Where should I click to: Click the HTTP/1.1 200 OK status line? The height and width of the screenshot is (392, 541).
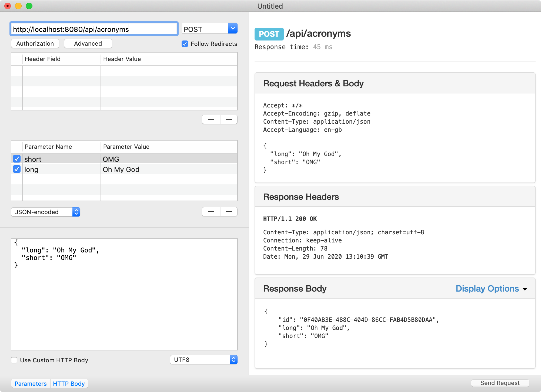pos(290,219)
